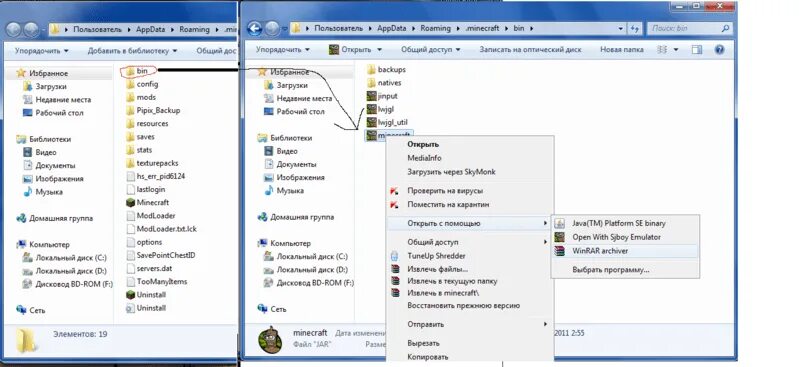
Task: Click the help question mark icon
Action: 719,50
